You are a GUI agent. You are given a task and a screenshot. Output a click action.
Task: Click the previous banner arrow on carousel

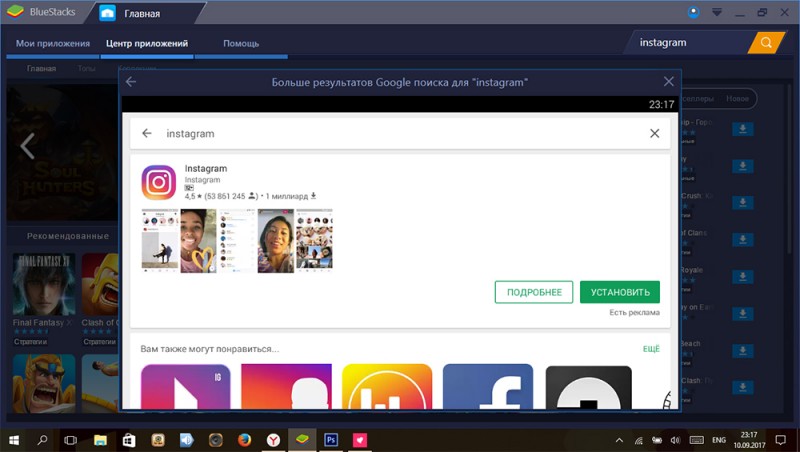pyautogui.click(x=28, y=146)
